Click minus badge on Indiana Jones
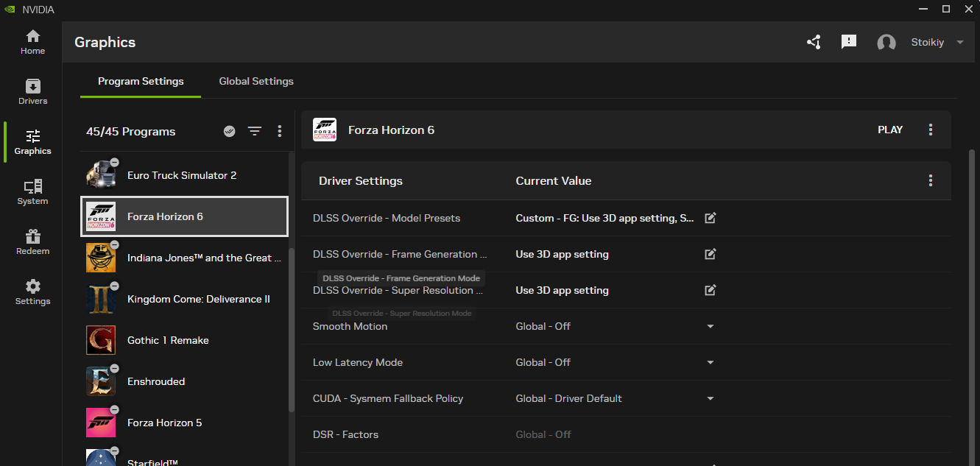980x466 pixels. pos(115,244)
